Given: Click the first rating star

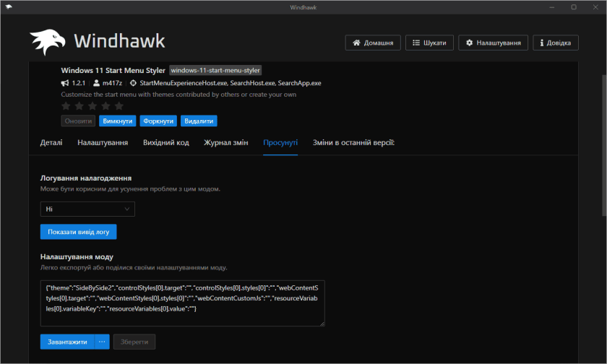Looking at the screenshot, I should (x=66, y=106).
